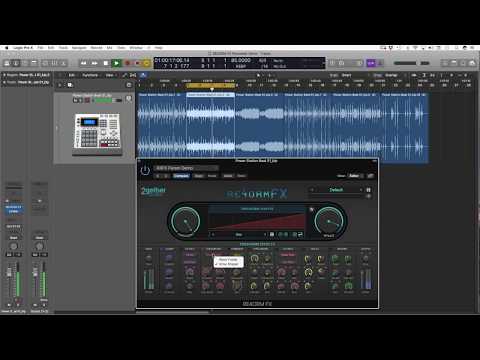Open the File menu
This screenshot has width=480, height=360.
(40, 48)
